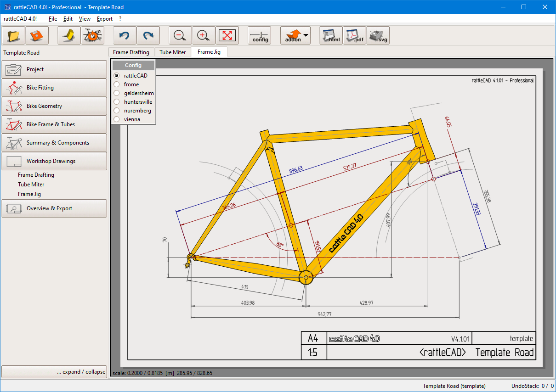
Task: Open the Edit menu
Action: [68, 19]
